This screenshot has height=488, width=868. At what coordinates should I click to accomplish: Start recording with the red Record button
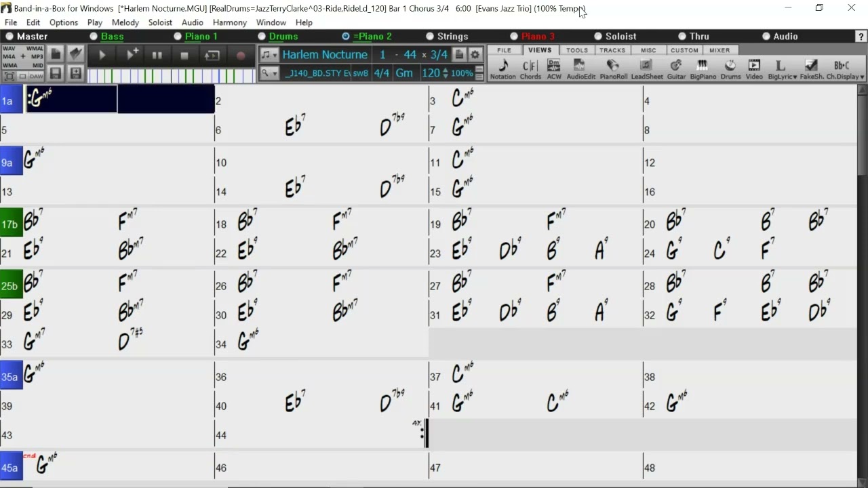[241, 56]
